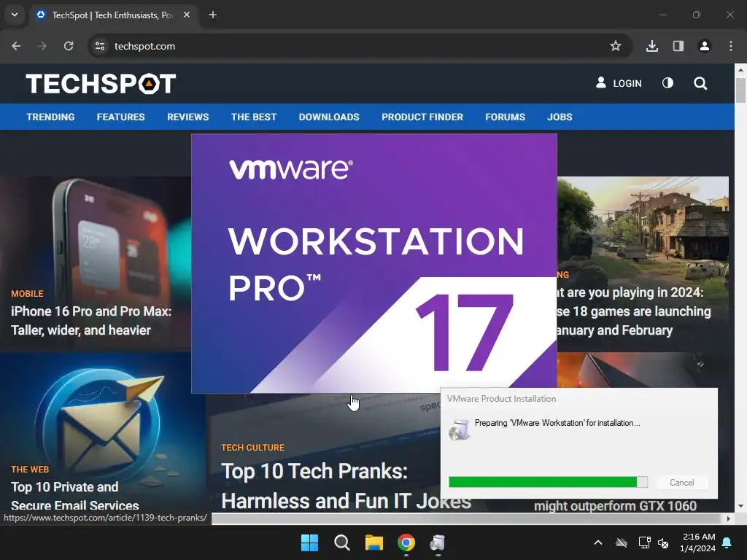
Task: Open the Chrome profile icon
Action: tap(705, 46)
